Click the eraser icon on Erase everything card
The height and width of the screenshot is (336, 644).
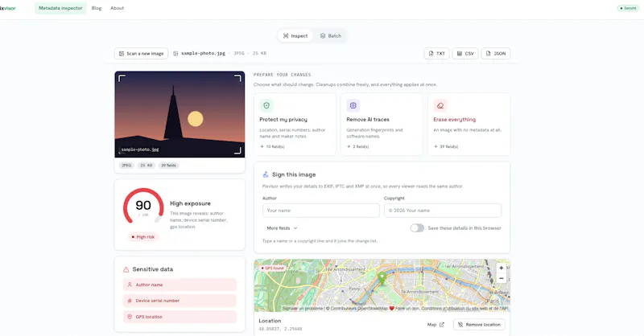coord(440,105)
